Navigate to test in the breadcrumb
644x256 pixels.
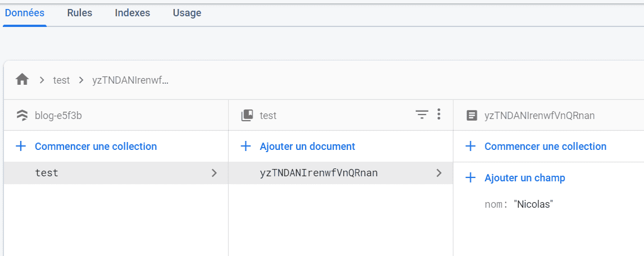point(61,80)
